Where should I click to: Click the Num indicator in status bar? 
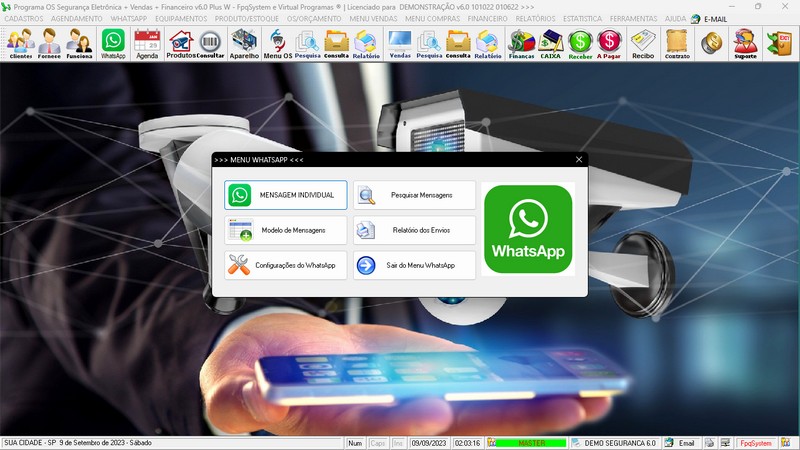[x=355, y=443]
